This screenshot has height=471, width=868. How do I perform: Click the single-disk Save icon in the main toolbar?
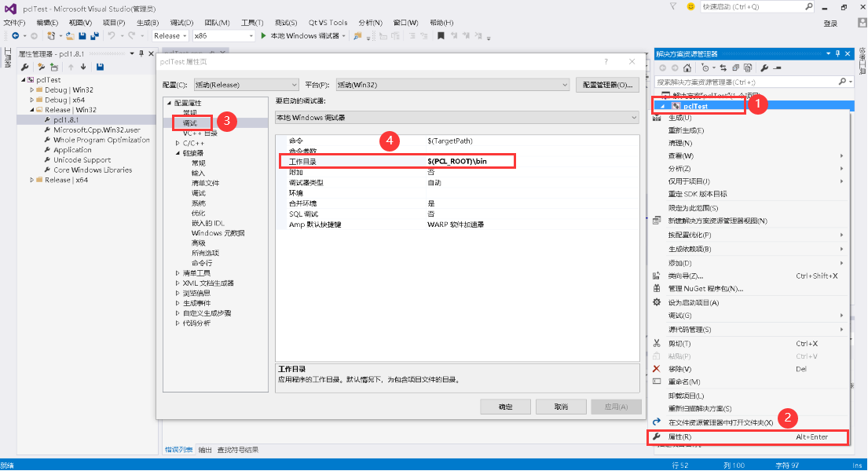click(82, 36)
